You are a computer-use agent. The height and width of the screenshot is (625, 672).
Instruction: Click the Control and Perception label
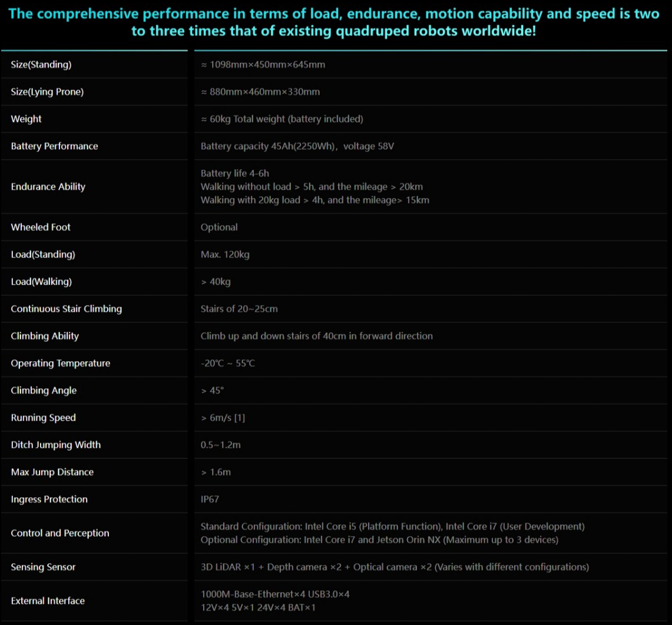tap(60, 533)
